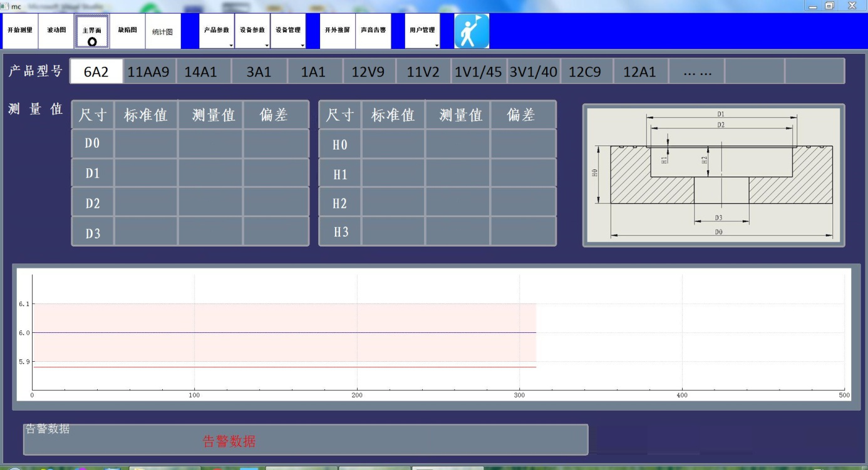Select the 主界面 main interface button
The height and width of the screenshot is (470, 868).
point(92,31)
